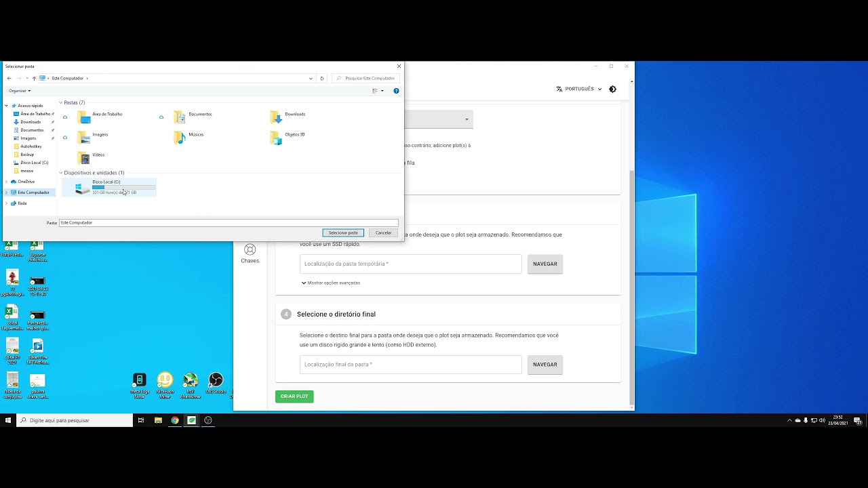The image size is (868, 488).
Task: Collapse the Pastas (7) group
Action: [x=60, y=103]
